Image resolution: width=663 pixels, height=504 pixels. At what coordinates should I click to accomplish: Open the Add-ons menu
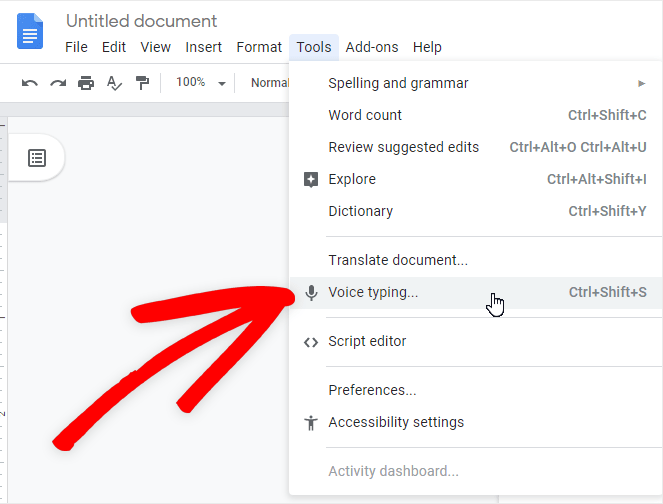point(372,47)
